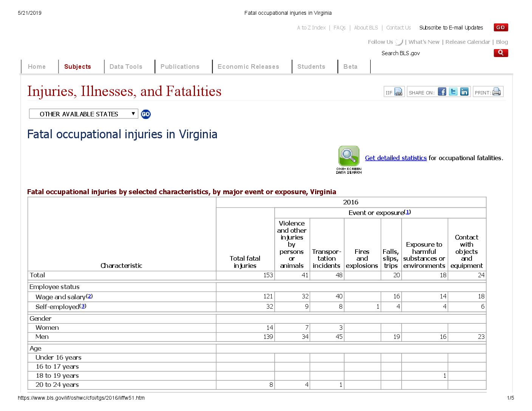Click the A to Z Index link
This screenshot has height=411, width=532.
[311, 28]
